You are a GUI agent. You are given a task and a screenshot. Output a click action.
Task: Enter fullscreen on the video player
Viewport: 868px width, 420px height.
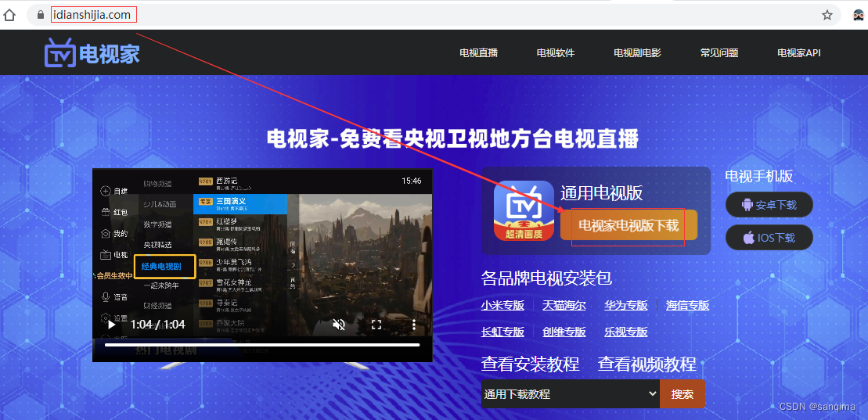click(x=376, y=325)
